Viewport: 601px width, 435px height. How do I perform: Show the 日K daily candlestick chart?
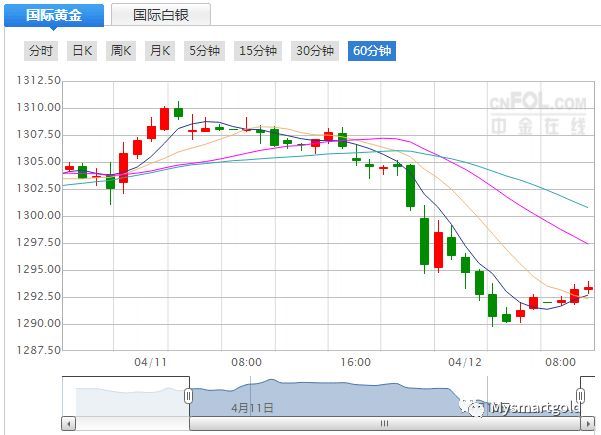pos(82,51)
